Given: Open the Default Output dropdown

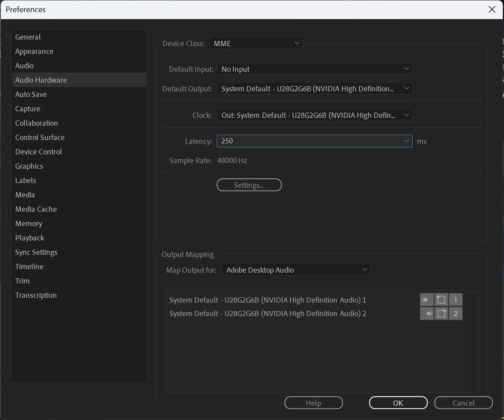Looking at the screenshot, I should (x=406, y=88).
